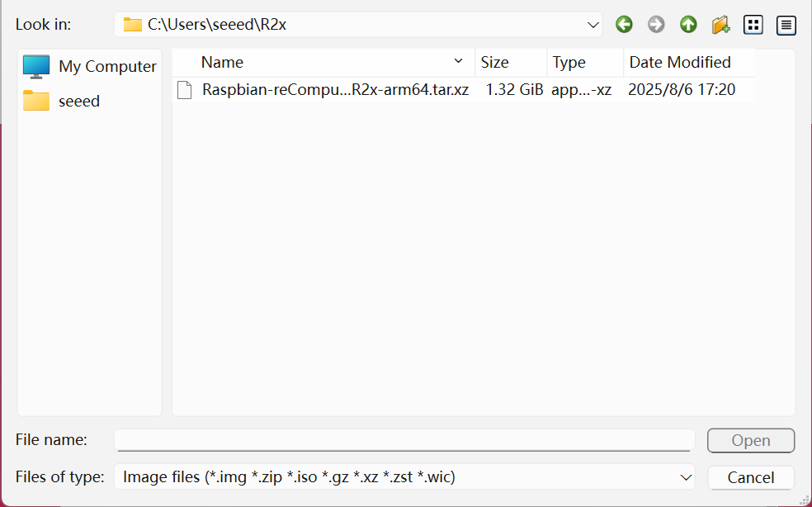Sort files by Size column header
The height and width of the screenshot is (507, 812).
coord(495,62)
